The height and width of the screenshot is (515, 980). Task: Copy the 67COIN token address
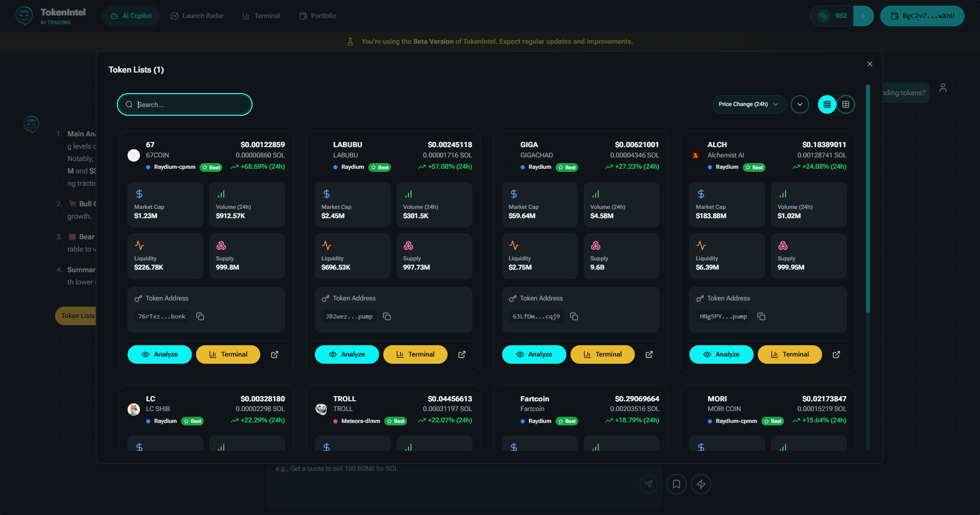[200, 316]
